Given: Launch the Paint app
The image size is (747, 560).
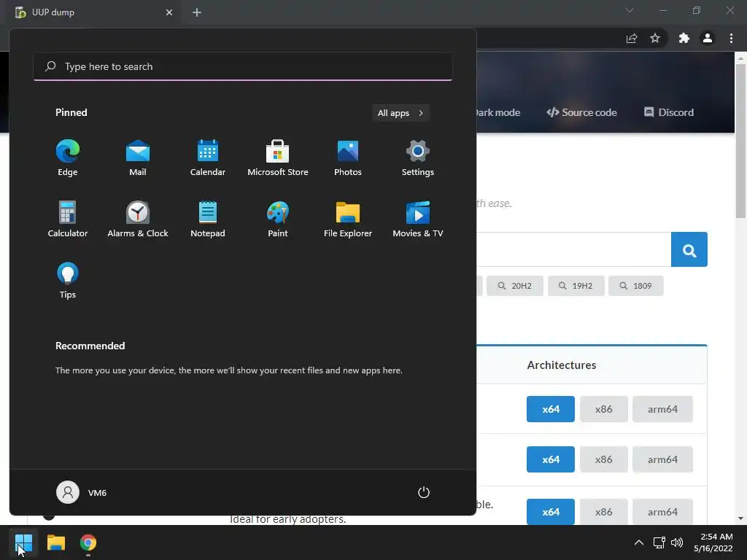Looking at the screenshot, I should pyautogui.click(x=278, y=219).
